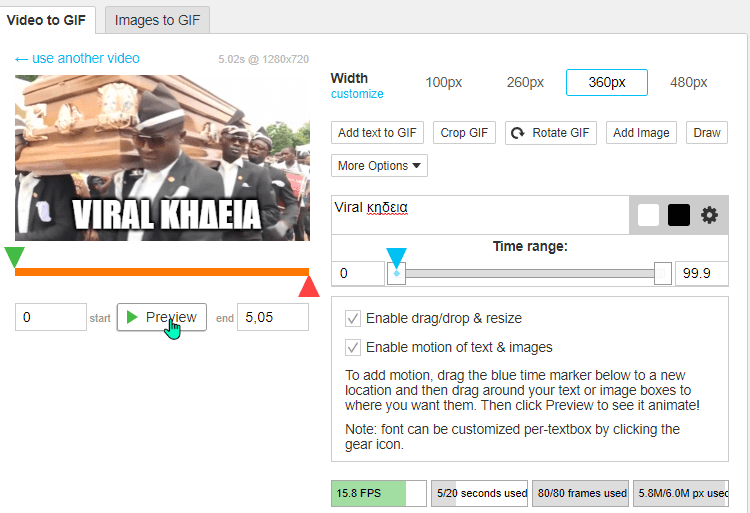Click the blue time marker triangle
The width and height of the screenshot is (750, 513).
pos(396,258)
